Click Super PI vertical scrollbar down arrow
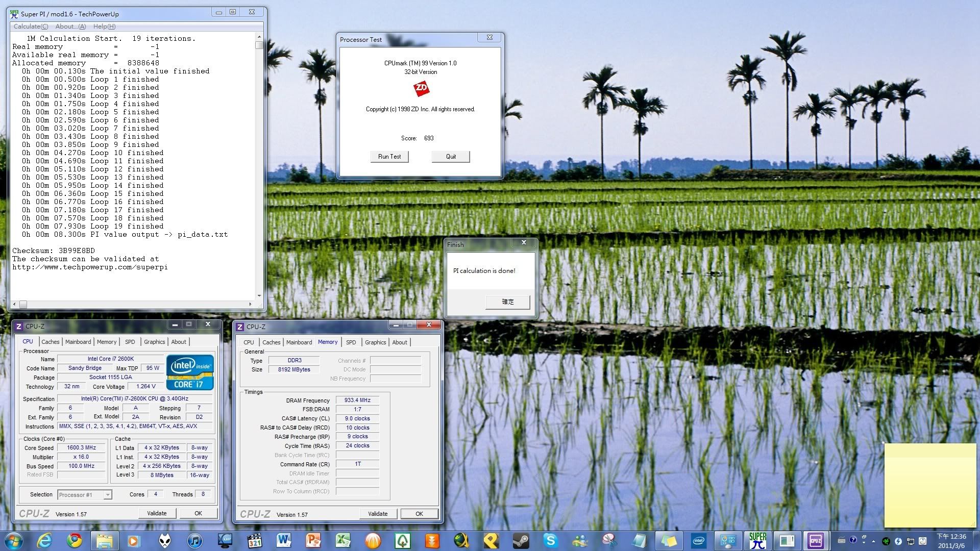This screenshot has height=551, width=980. point(259,295)
